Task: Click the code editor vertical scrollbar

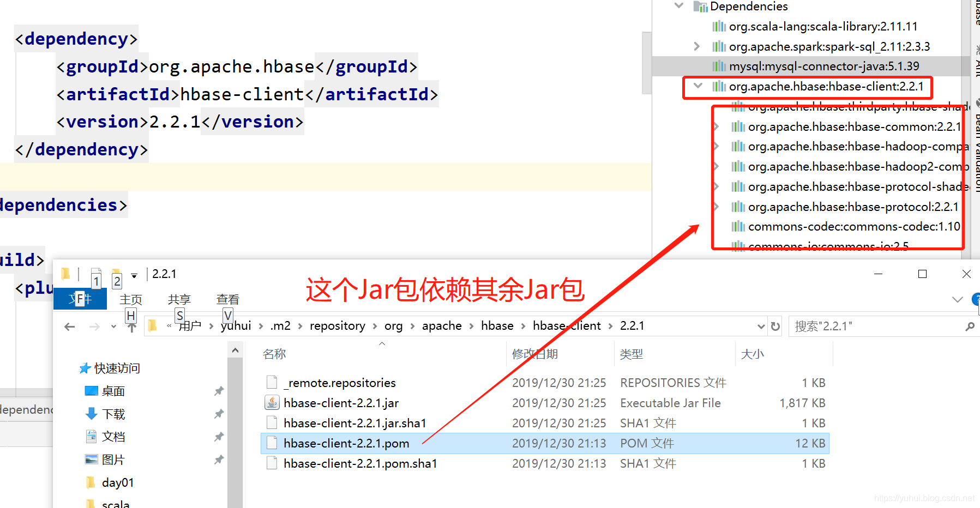Action: (x=647, y=63)
